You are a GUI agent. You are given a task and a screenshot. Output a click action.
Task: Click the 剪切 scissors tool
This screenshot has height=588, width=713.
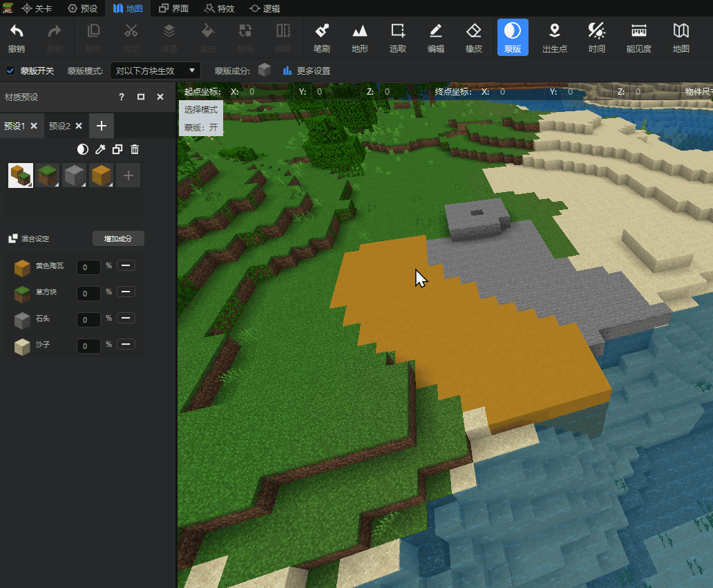(x=131, y=38)
